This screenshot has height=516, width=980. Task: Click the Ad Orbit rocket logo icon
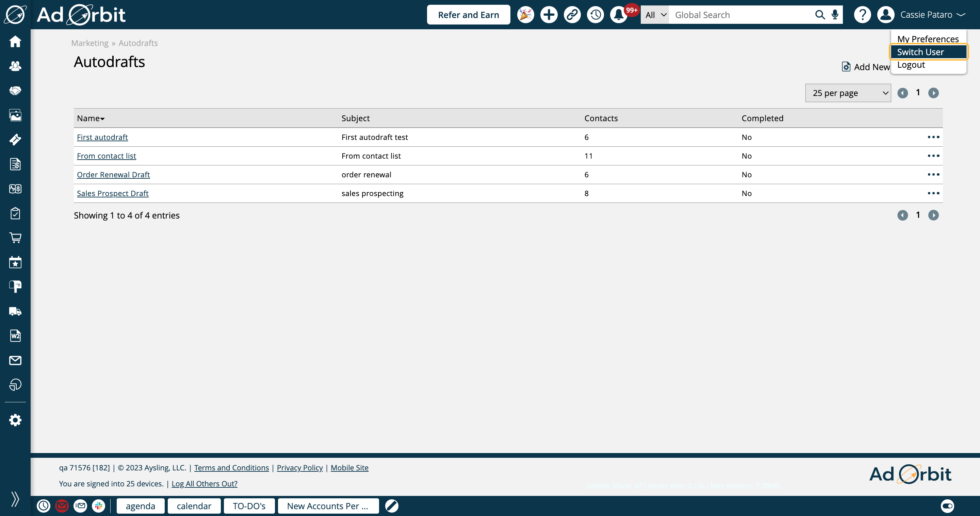click(15, 14)
